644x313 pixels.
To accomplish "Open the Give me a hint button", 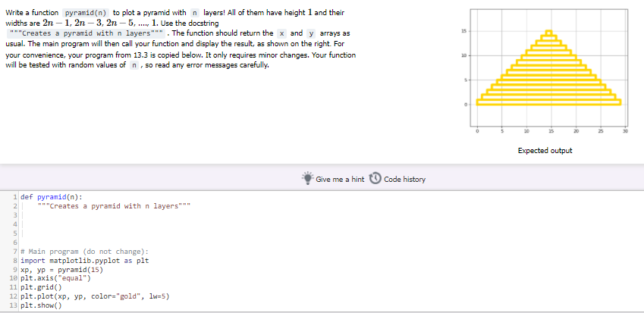I will click(x=333, y=179).
